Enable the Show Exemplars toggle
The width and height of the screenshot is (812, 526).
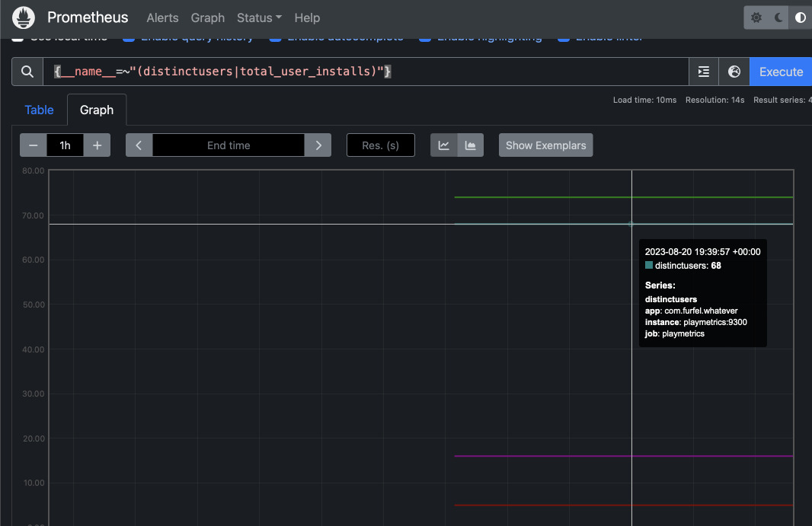545,145
